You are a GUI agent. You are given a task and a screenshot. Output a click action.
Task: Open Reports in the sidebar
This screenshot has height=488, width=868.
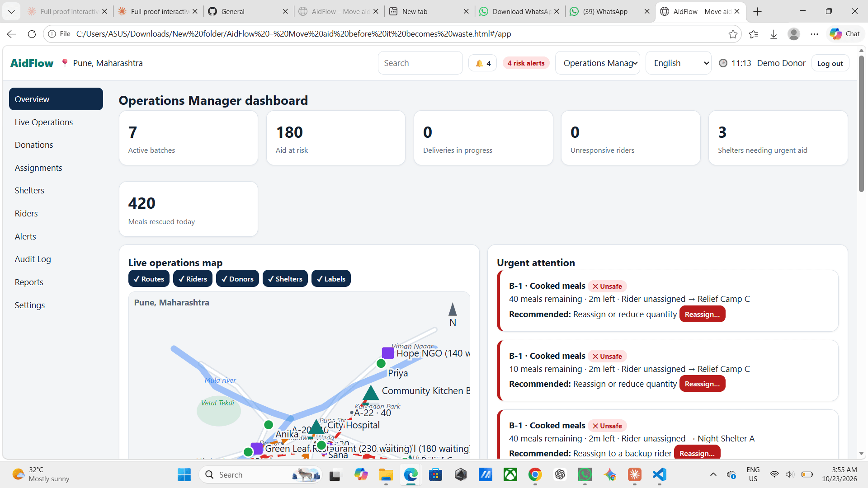tap(56, 282)
